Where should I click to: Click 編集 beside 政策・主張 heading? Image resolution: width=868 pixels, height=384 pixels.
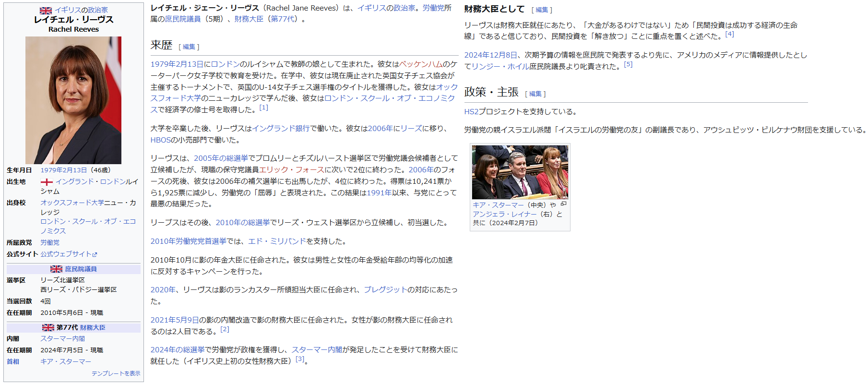point(535,94)
